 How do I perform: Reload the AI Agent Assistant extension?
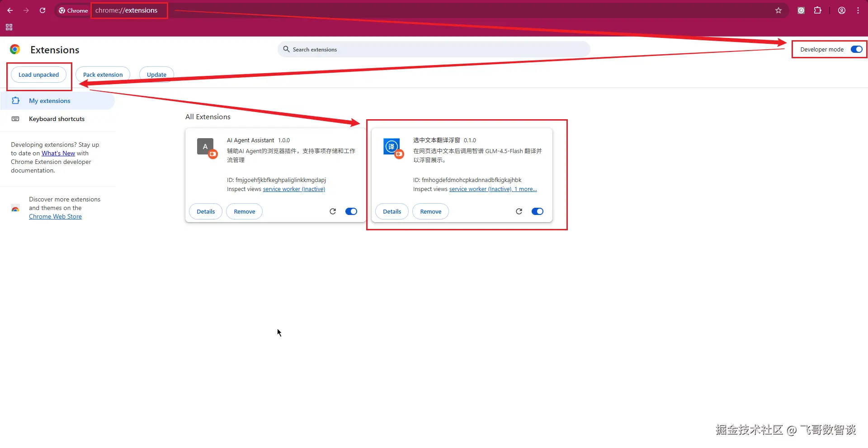pyautogui.click(x=333, y=211)
